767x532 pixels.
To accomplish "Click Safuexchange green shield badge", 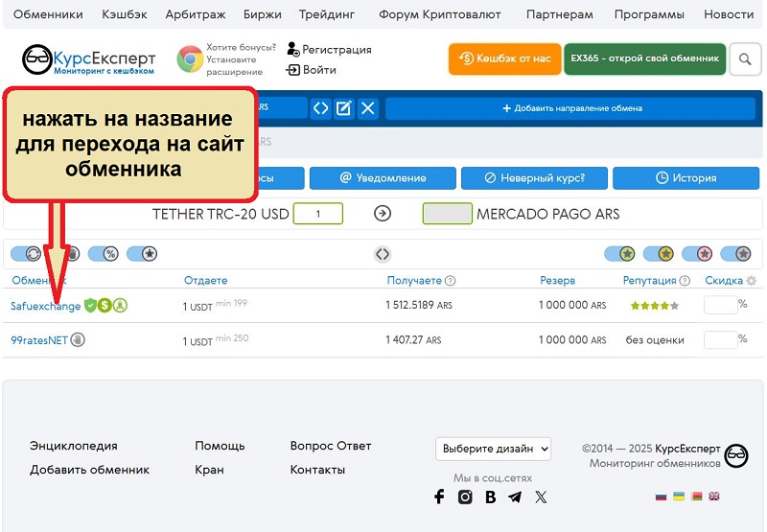I will coord(90,306).
